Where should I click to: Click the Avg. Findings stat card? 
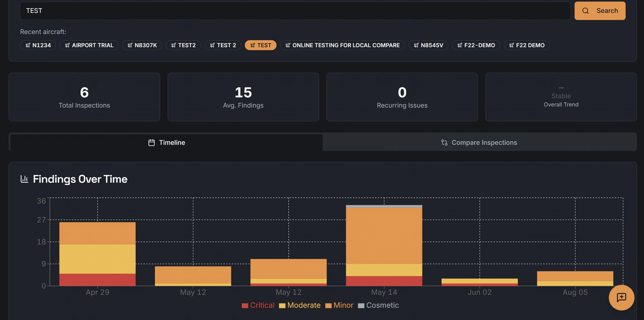click(243, 97)
